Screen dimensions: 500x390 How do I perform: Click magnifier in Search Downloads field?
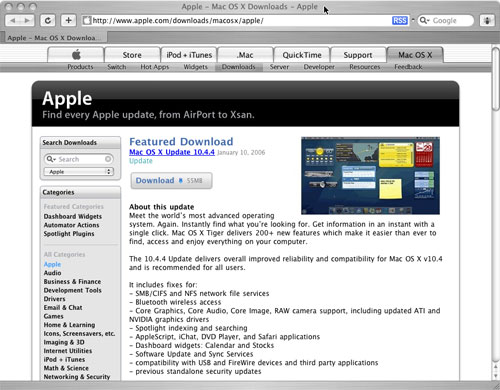(x=51, y=159)
